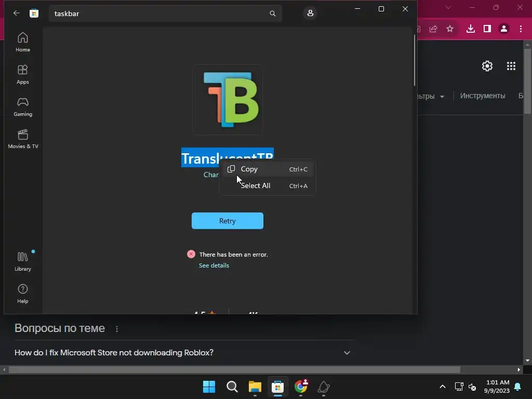Open Library in the Store sidebar

point(23,262)
